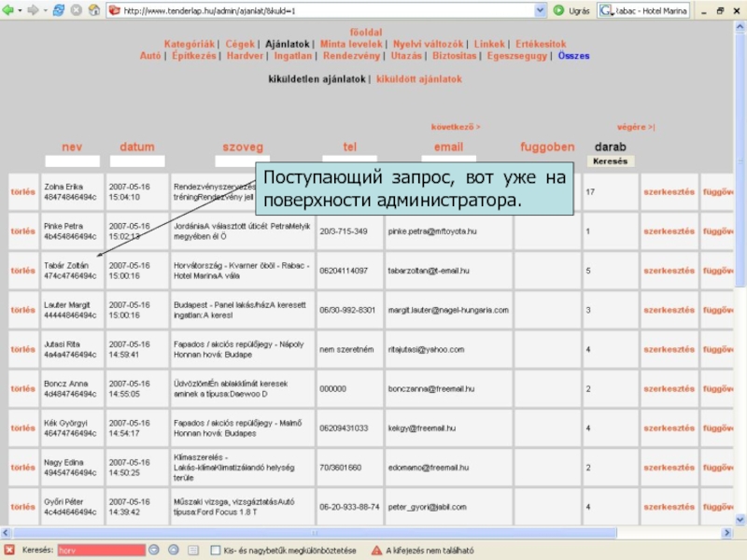Image resolution: width=747 pixels, height=560 pixels.
Task: Open the Kategóriák menu link
Action: (x=190, y=44)
